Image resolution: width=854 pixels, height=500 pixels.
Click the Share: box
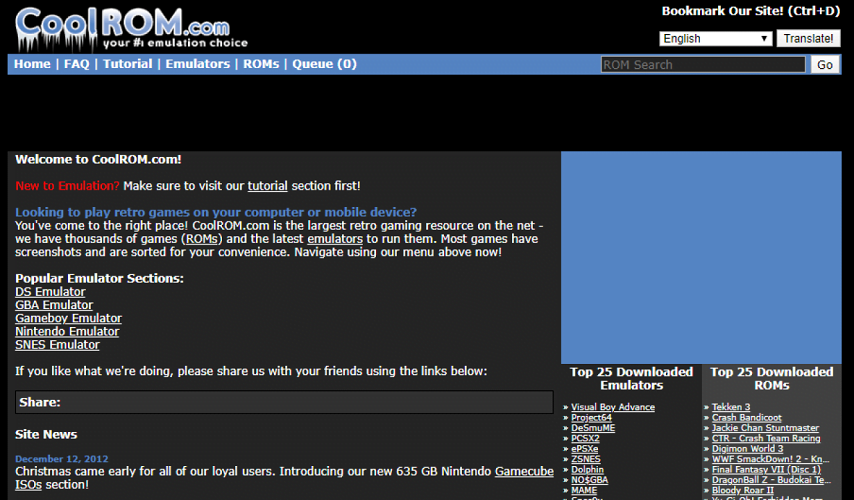click(284, 402)
